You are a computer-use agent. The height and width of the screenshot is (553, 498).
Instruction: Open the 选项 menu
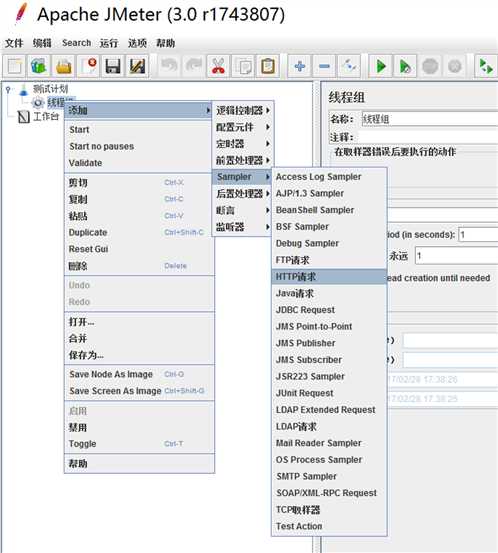[x=137, y=43]
